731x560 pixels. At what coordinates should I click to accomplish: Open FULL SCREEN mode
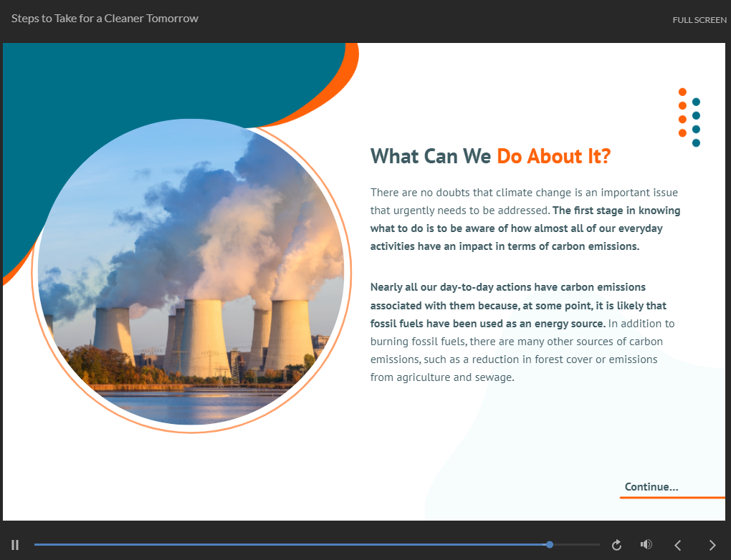[x=699, y=20]
